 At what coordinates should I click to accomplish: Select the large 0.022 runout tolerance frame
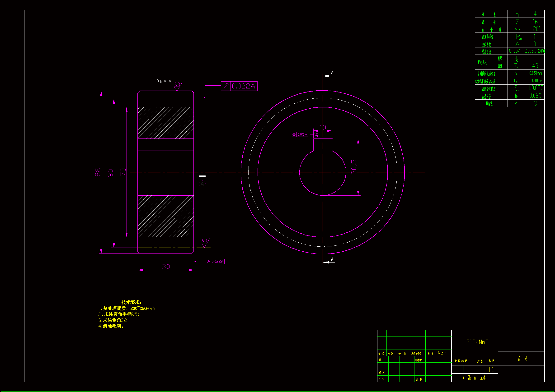(x=239, y=86)
